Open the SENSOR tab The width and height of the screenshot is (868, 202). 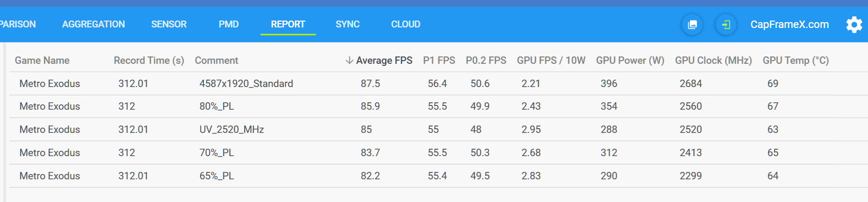169,24
